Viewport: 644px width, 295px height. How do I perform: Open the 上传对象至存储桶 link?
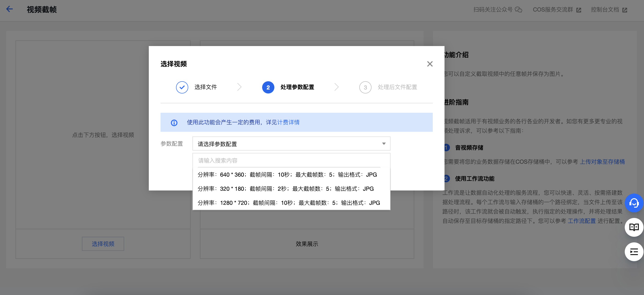pyautogui.click(x=602, y=162)
